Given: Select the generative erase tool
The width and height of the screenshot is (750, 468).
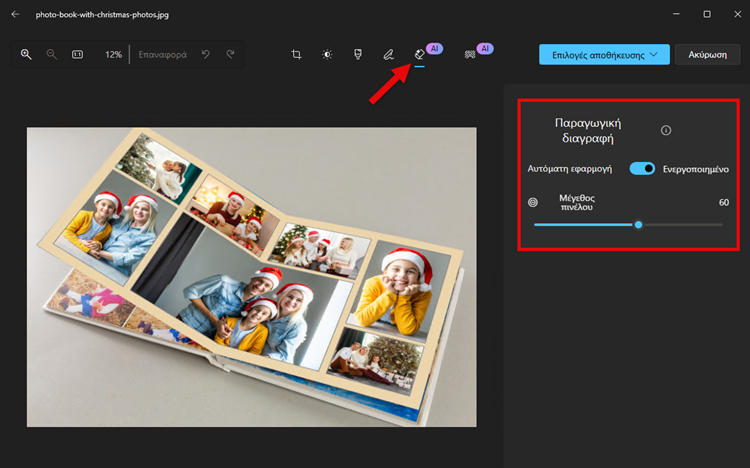Looking at the screenshot, I should [x=420, y=54].
